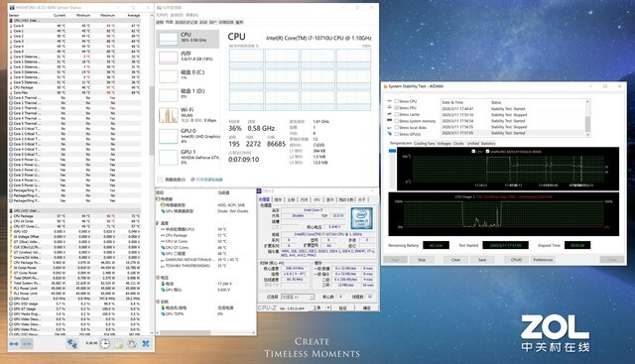Image resolution: width=635 pixels, height=364 pixels.
Task: Open the Temperatures tab in AIDA64
Action: [x=401, y=144]
